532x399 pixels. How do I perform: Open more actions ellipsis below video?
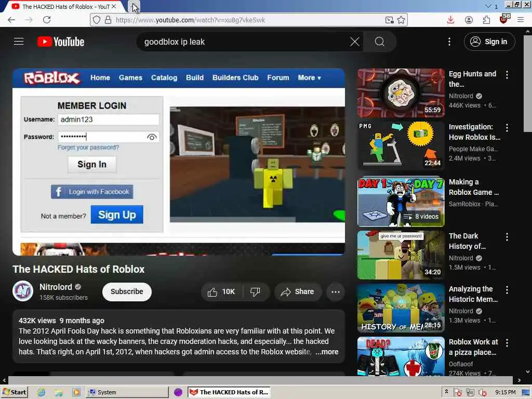tap(336, 292)
